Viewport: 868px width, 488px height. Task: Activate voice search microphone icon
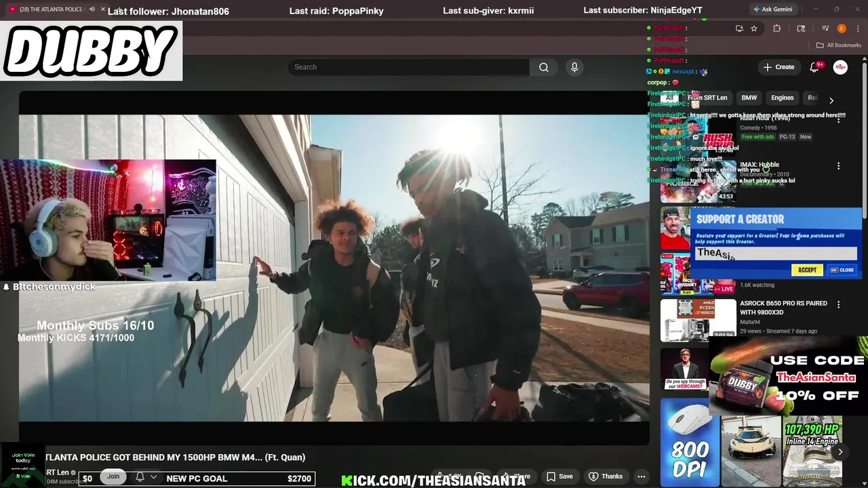click(574, 67)
